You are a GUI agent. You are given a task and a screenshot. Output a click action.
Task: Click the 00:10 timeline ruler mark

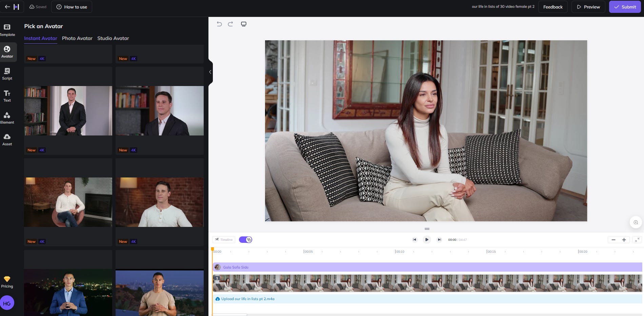400,252
